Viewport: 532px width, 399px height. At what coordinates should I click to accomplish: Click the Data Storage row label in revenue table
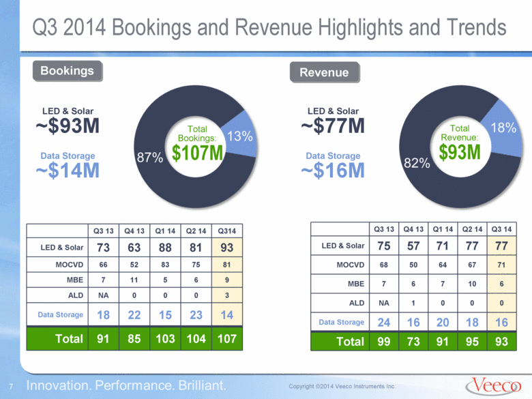(341, 323)
